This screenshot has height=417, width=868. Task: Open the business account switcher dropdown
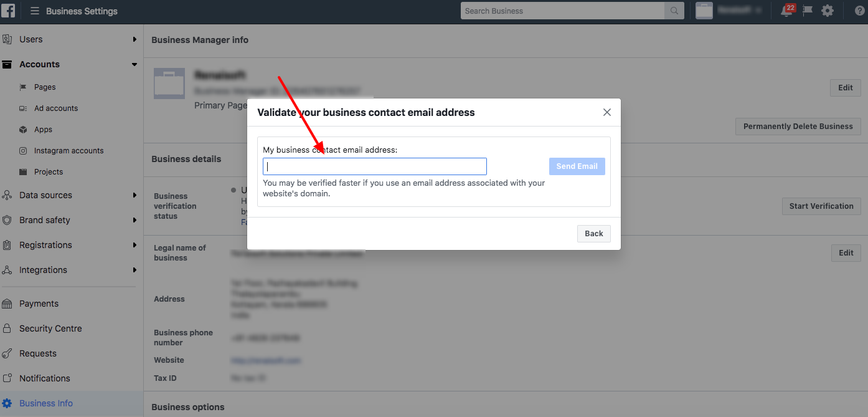point(740,11)
